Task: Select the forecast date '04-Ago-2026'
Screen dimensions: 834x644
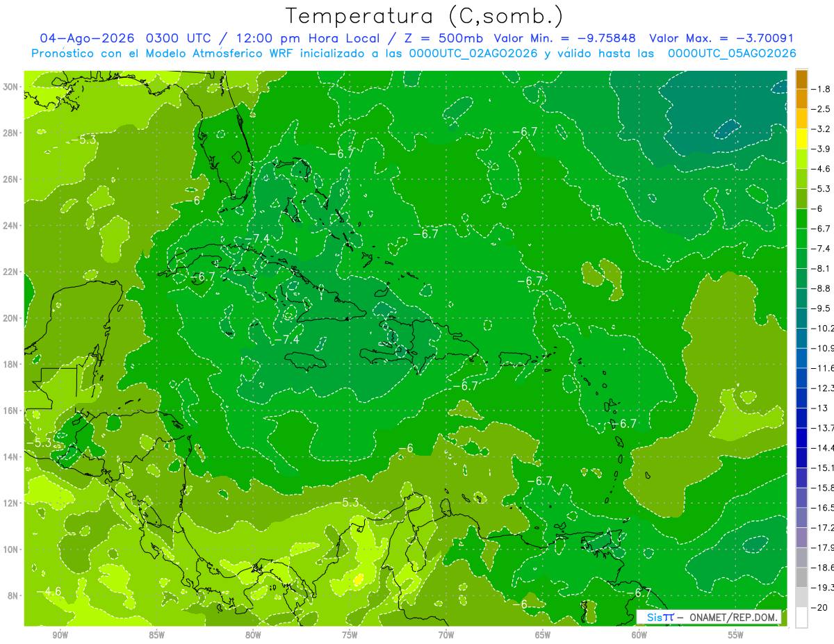Action: (88, 38)
